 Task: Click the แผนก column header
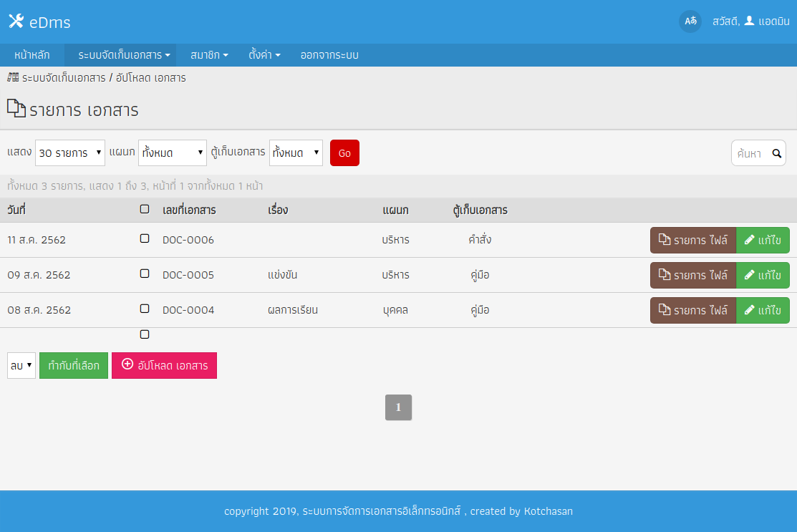pos(395,210)
